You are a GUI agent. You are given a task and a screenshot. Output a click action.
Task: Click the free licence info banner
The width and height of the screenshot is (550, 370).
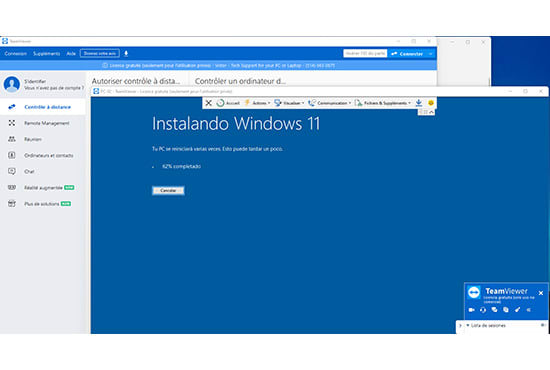click(218, 65)
